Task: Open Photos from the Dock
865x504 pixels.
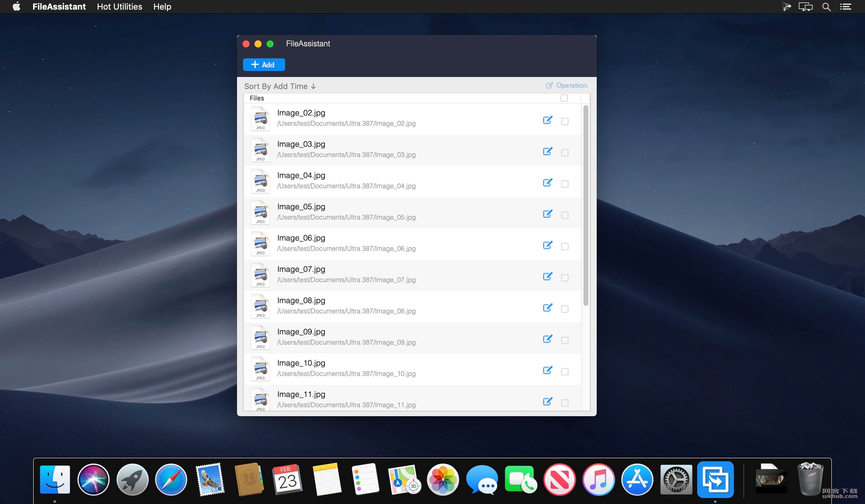Action: pyautogui.click(x=443, y=479)
